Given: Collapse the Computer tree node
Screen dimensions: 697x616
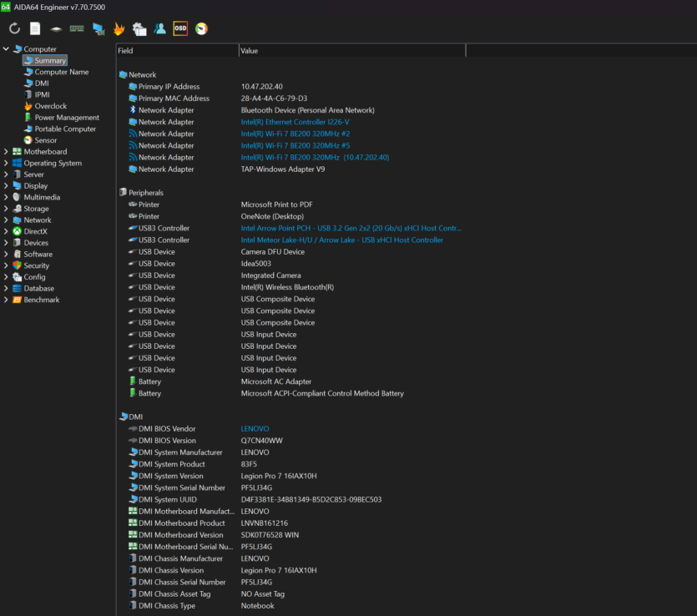Looking at the screenshot, I should [x=6, y=49].
